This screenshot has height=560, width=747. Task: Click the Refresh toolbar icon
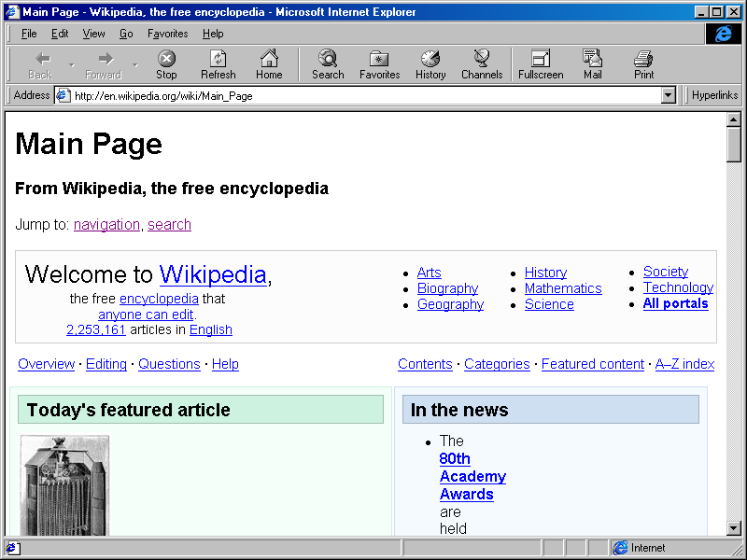218,63
